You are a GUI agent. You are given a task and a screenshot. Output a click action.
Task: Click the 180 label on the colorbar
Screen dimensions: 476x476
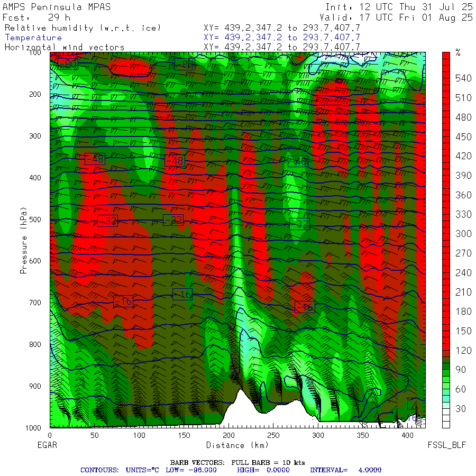463,312
